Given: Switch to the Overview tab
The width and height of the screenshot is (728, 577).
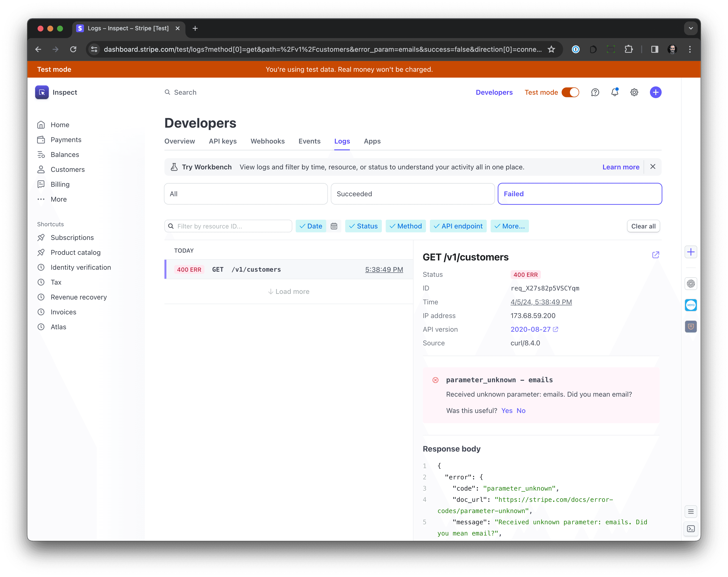Looking at the screenshot, I should coord(180,141).
